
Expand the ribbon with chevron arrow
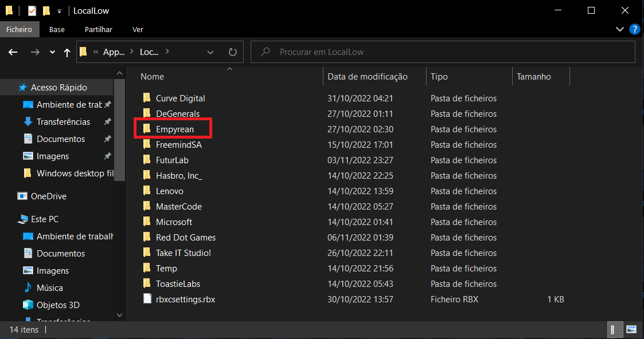[619, 29]
